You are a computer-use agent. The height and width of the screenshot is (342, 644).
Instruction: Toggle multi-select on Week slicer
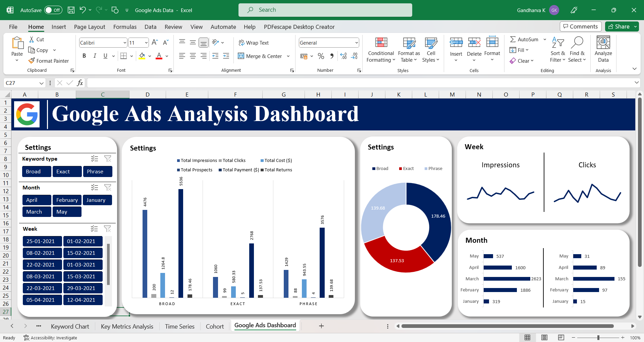[95, 229]
